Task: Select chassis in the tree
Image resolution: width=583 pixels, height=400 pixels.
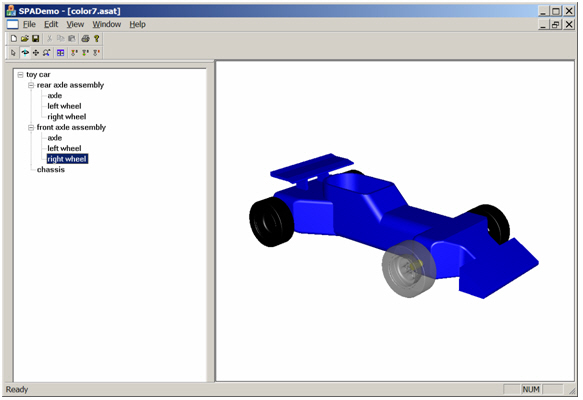Action: click(x=51, y=170)
